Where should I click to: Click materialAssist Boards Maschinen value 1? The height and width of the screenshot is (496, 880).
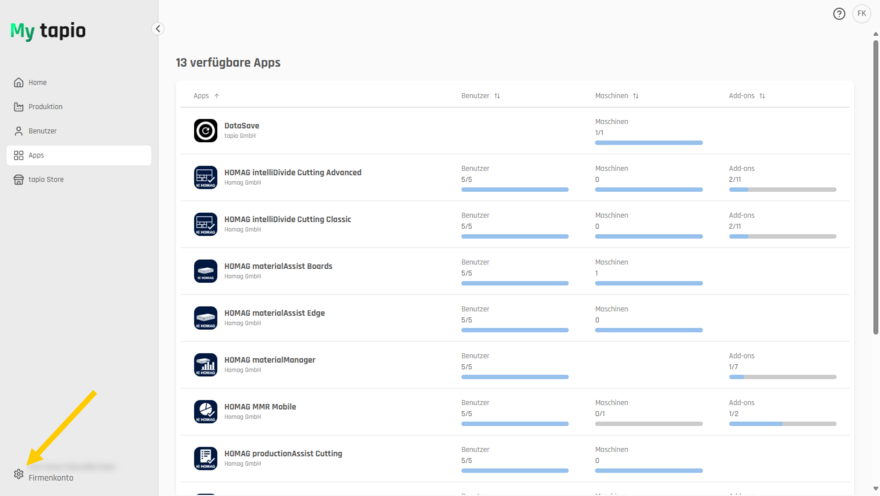[x=597, y=273]
